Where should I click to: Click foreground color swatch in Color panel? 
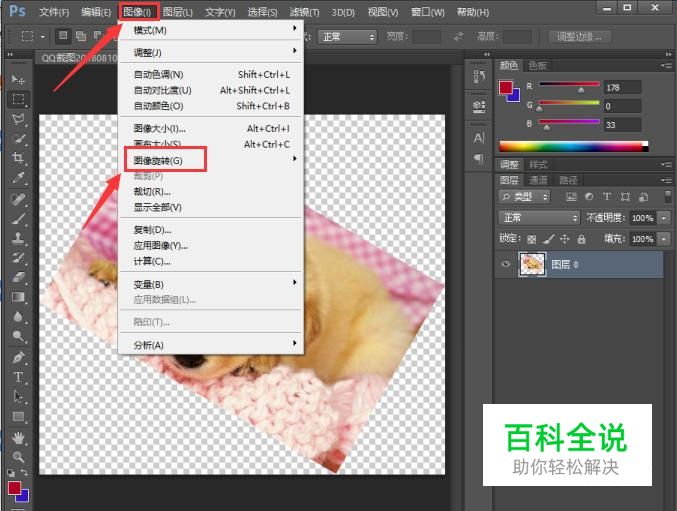click(x=506, y=87)
